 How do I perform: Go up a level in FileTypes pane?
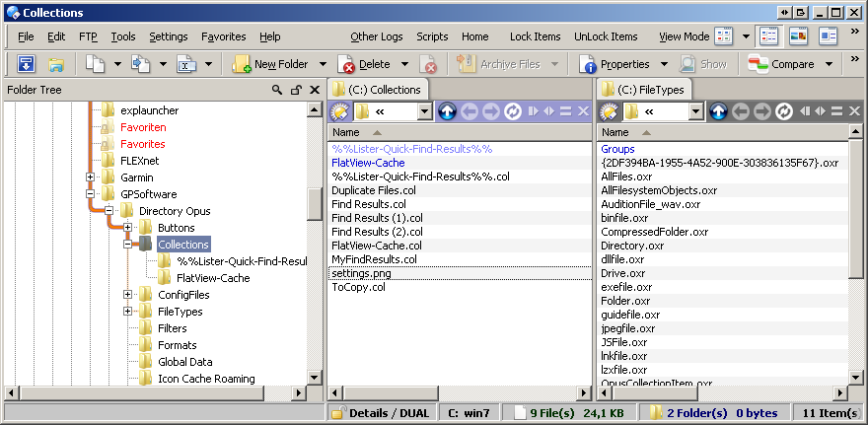pyautogui.click(x=718, y=111)
